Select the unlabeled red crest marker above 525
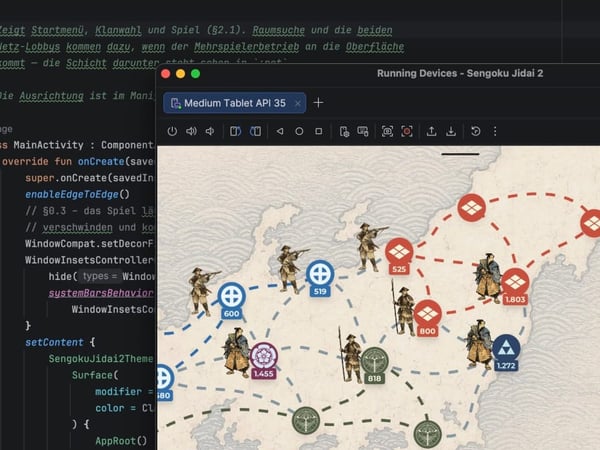Image resolution: width=600 pixels, height=450 pixels. [472, 208]
